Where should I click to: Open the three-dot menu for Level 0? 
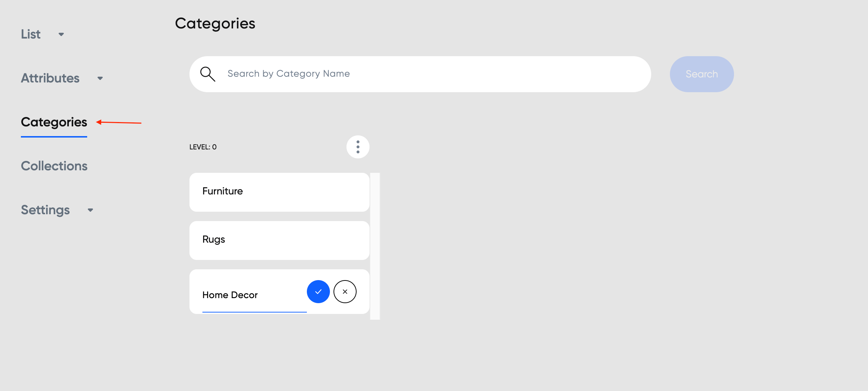(x=358, y=147)
